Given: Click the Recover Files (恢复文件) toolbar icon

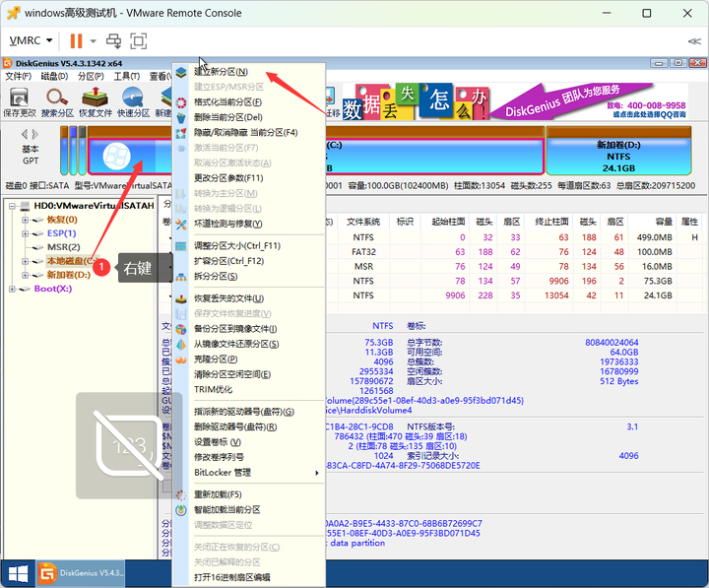Looking at the screenshot, I should click(95, 102).
